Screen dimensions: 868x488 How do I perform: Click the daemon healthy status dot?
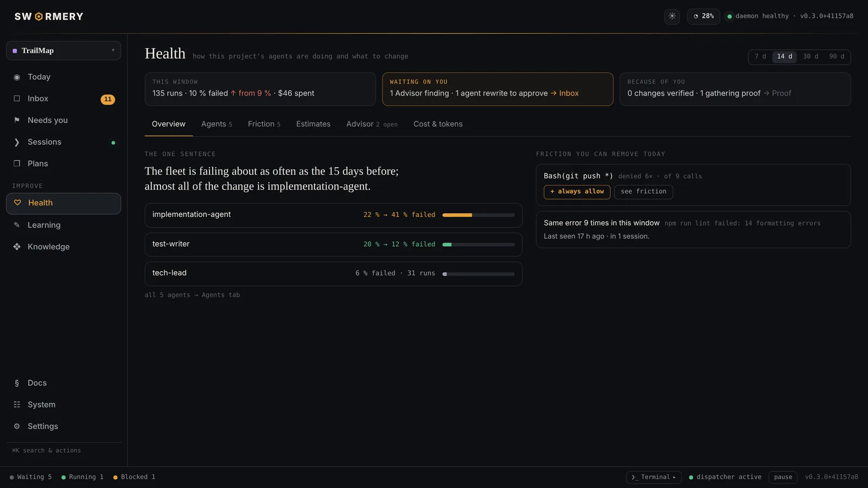coord(730,16)
